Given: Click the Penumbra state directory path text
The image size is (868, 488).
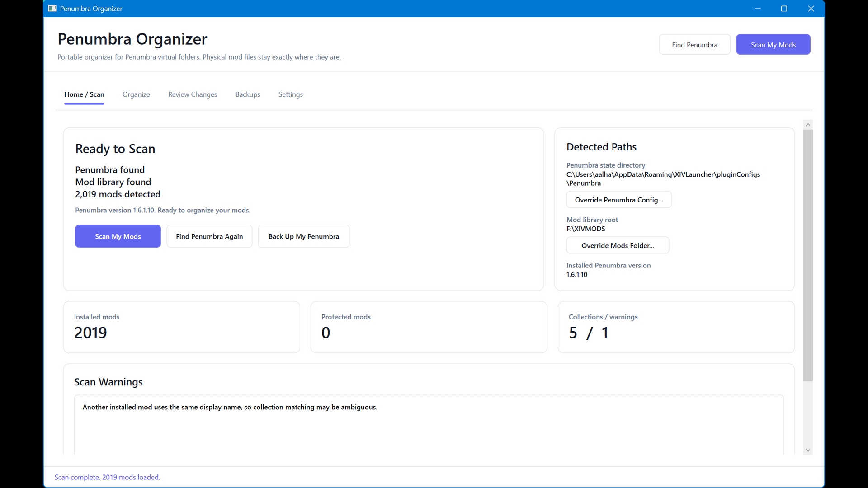Looking at the screenshot, I should point(663,179).
